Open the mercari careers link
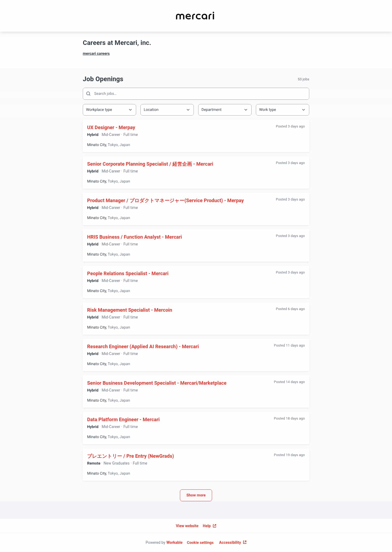 96,54
